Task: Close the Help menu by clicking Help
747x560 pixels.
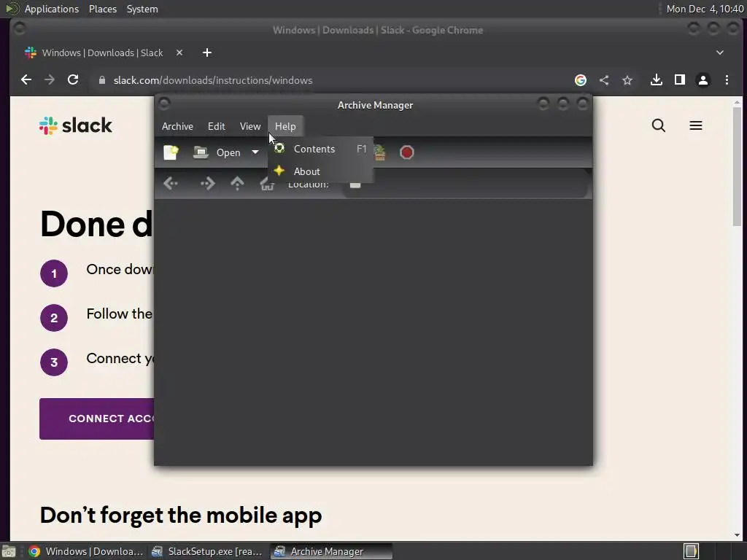Action: point(285,126)
